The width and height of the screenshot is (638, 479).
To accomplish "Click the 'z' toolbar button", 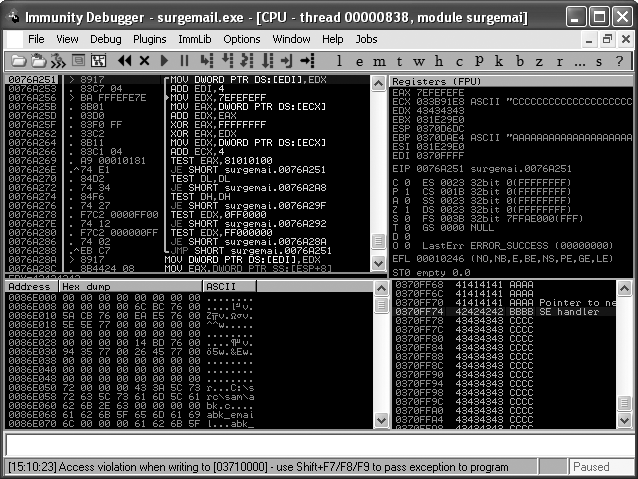I will (x=540, y=62).
